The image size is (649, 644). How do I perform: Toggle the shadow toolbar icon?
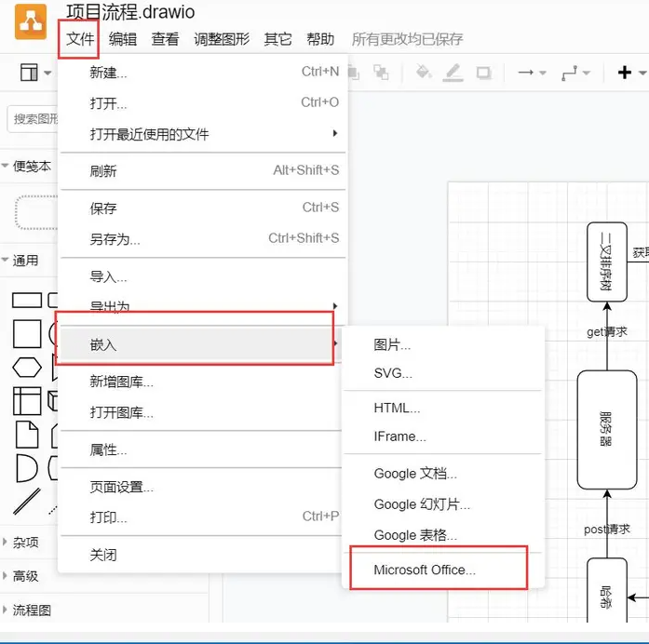[483, 73]
